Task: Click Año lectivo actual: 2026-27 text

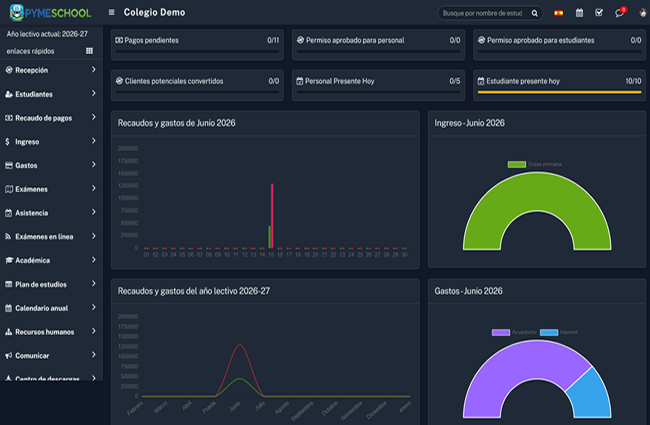Action: coord(47,34)
